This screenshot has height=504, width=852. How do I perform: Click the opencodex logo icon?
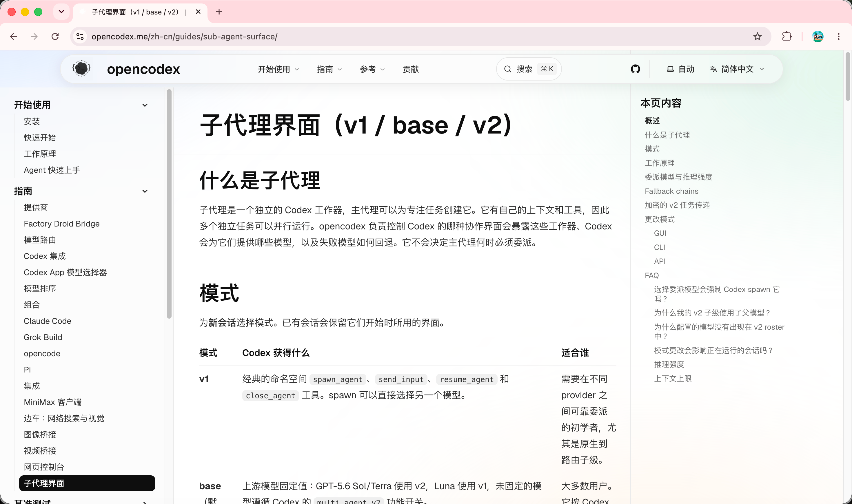pyautogui.click(x=81, y=69)
